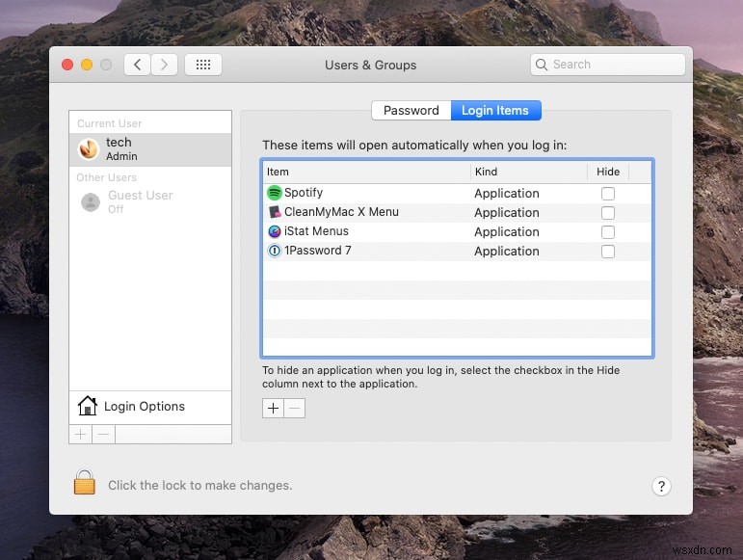This screenshot has height=560, width=743.
Task: Add a user with sidebar plus button
Action: tap(81, 434)
